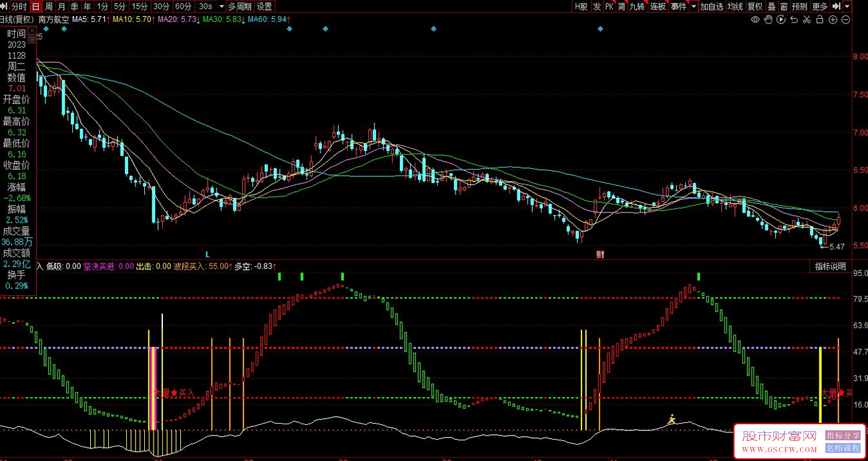Select the hand pan tool
The width and height of the screenshot is (868, 461).
pyautogui.click(x=768, y=19)
